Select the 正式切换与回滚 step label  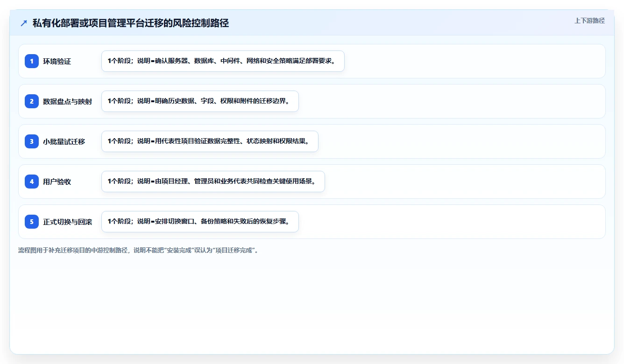click(68, 222)
